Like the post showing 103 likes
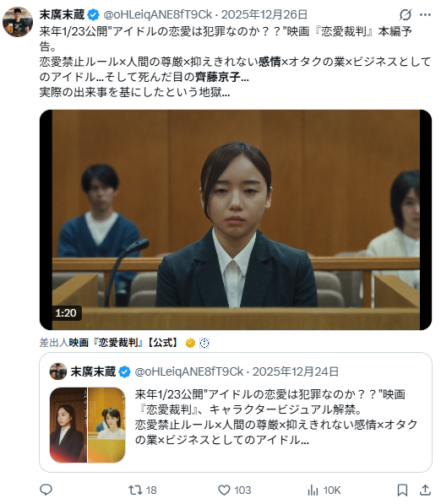The image size is (441, 504). pos(235,490)
